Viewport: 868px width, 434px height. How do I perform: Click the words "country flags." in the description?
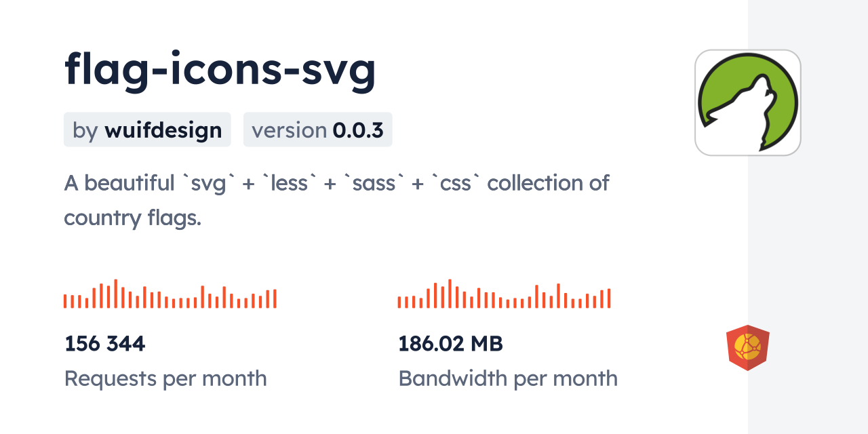click(133, 218)
